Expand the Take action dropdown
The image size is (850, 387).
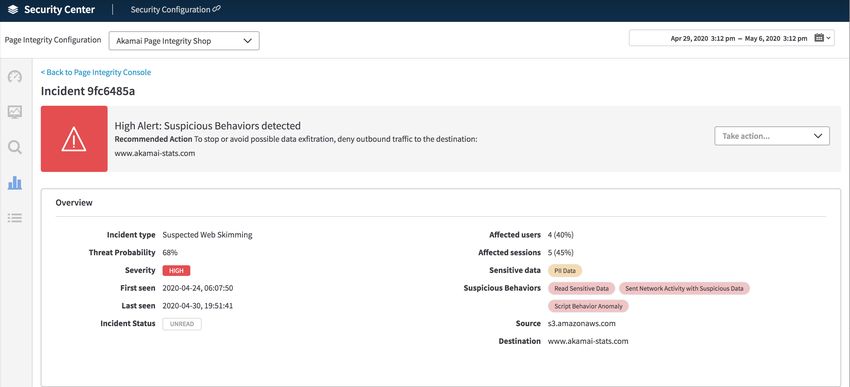(772, 136)
